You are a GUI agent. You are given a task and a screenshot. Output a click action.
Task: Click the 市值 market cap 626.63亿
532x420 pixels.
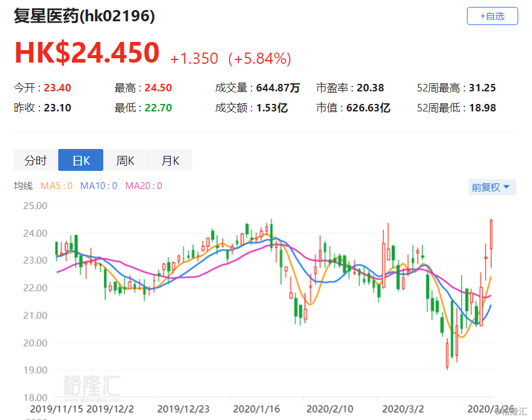tap(368, 108)
